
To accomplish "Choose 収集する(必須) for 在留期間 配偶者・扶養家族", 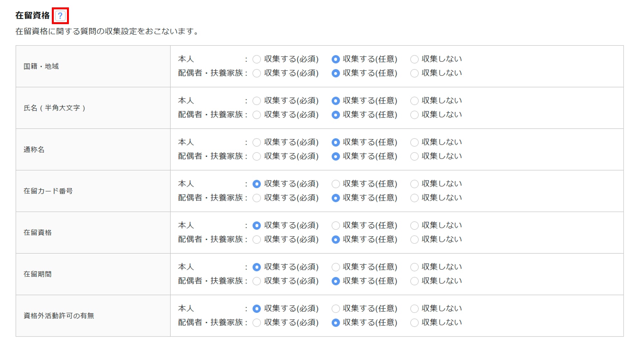I will coord(257,281).
